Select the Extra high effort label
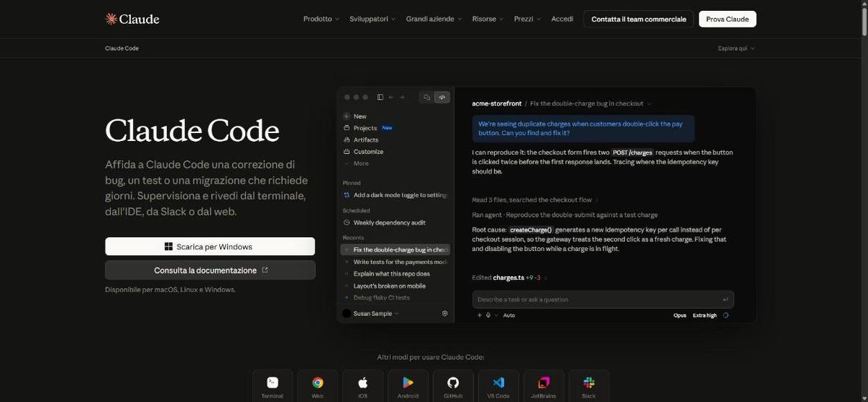Viewport: 868px width, 402px height. point(705,315)
